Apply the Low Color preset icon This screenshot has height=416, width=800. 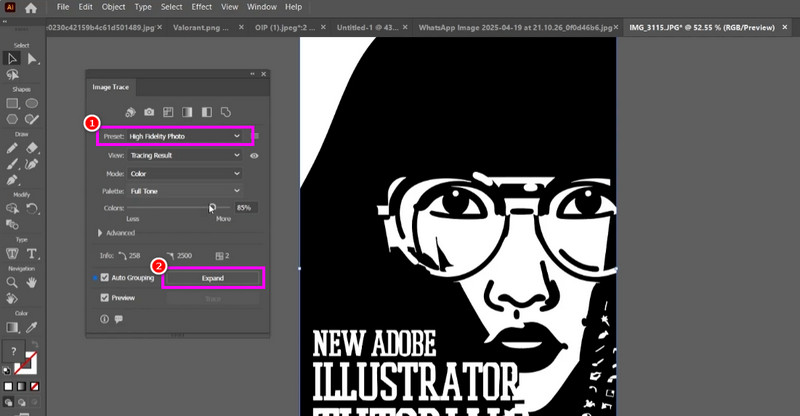click(x=168, y=112)
